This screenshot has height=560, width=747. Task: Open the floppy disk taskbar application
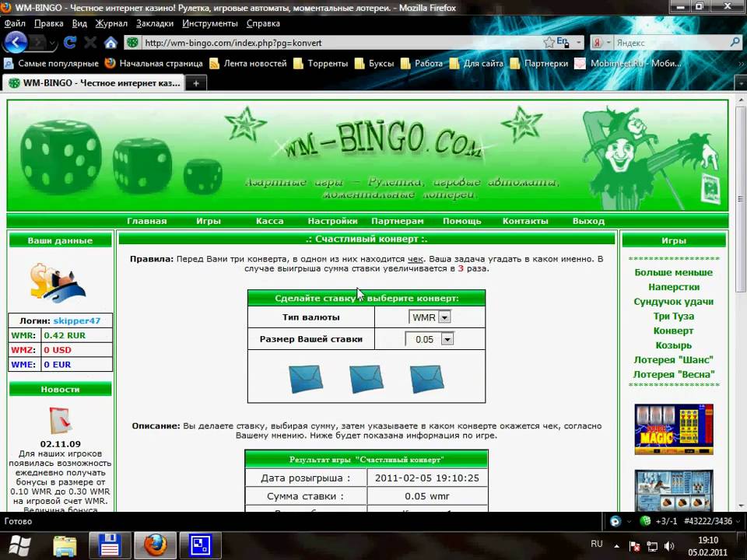click(x=110, y=546)
